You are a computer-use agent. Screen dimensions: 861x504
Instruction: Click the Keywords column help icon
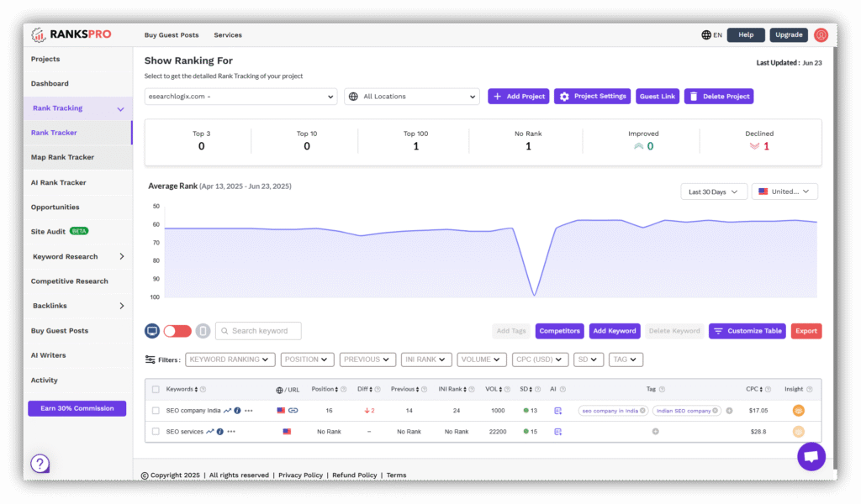[203, 390]
